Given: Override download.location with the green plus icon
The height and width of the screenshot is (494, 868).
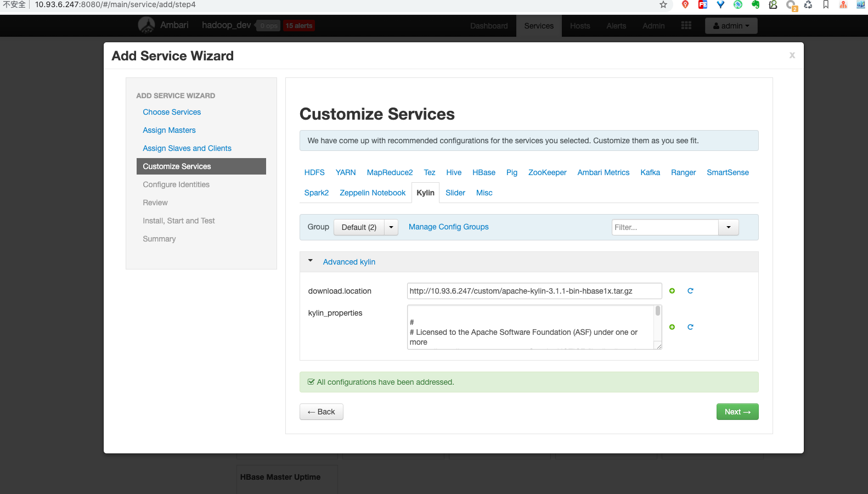Looking at the screenshot, I should (x=672, y=291).
